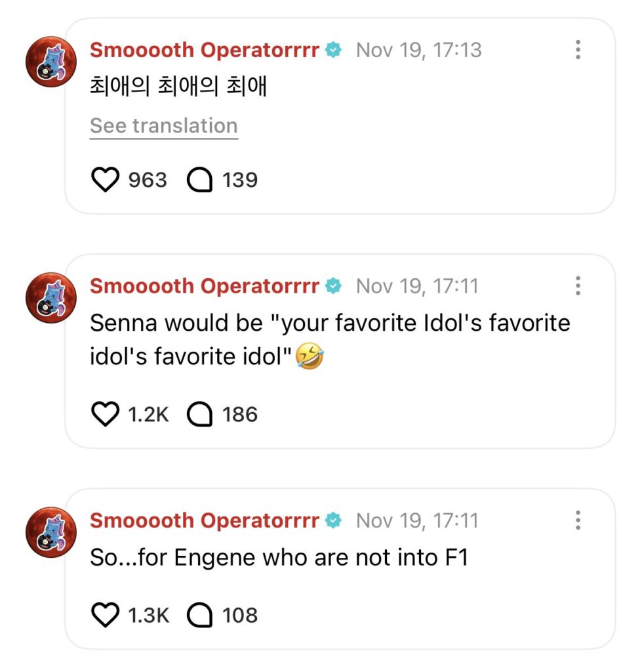Screen dimensions: 642x672
Task: Open the 108 comments on Engene post
Action: (200, 616)
